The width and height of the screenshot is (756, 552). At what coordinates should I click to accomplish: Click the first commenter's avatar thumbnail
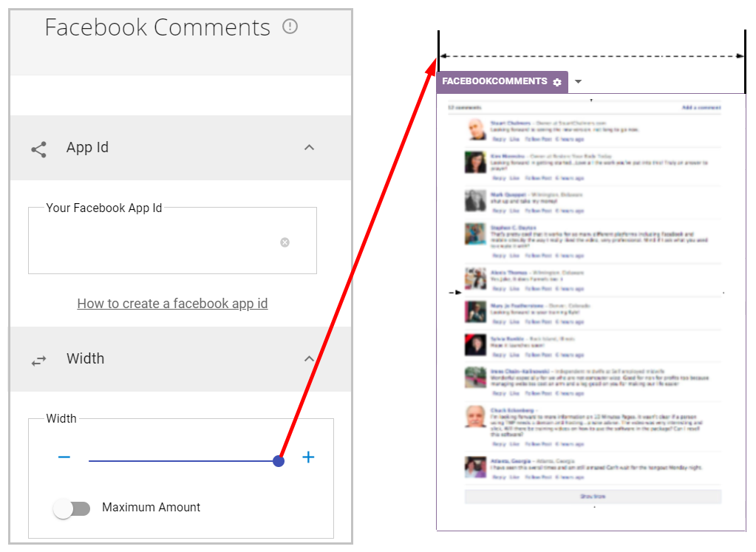pos(476,129)
